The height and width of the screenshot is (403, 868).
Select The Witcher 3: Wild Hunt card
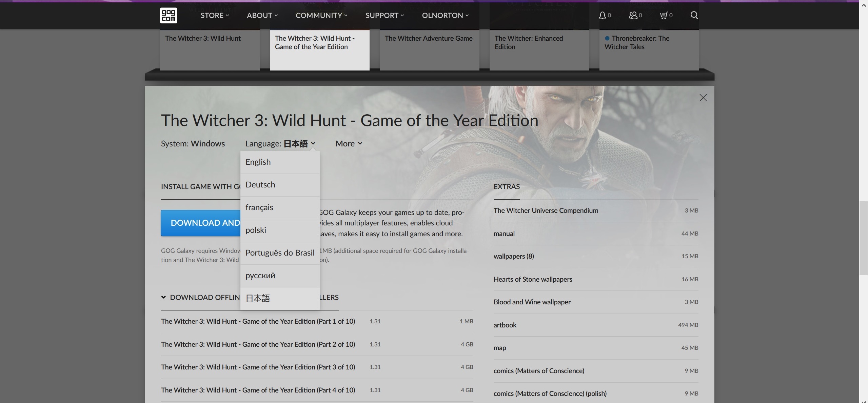(210, 50)
